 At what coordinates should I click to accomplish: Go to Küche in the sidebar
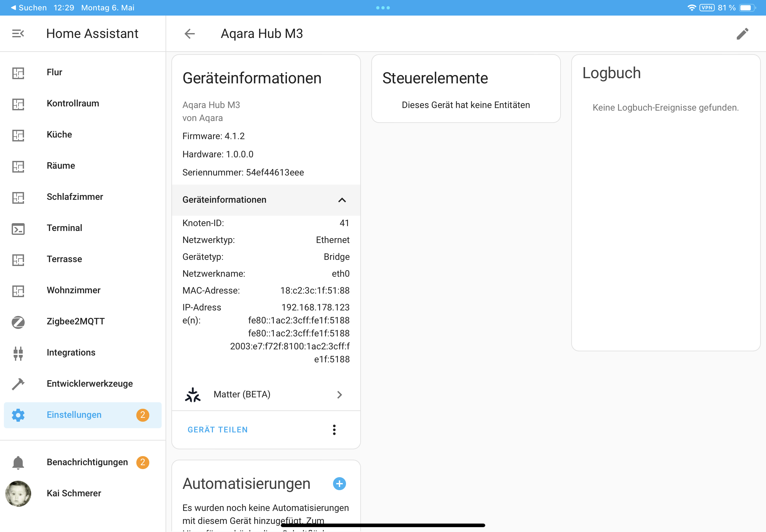tap(59, 135)
